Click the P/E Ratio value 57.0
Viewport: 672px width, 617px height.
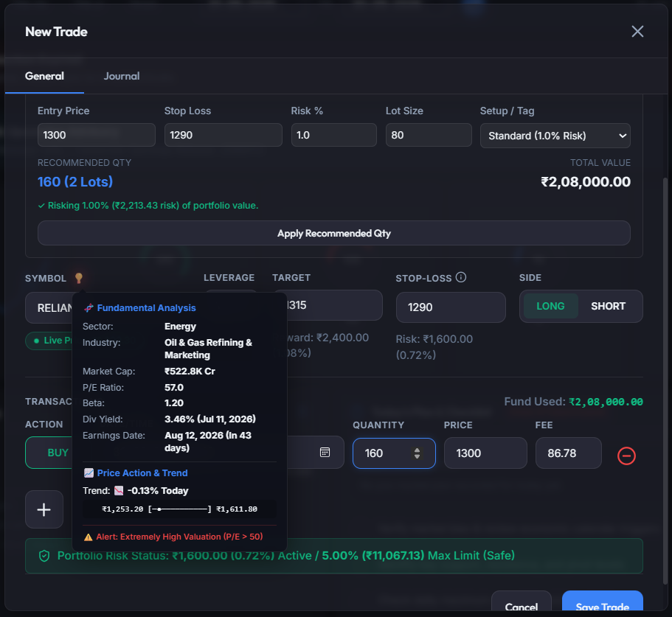[x=174, y=388]
